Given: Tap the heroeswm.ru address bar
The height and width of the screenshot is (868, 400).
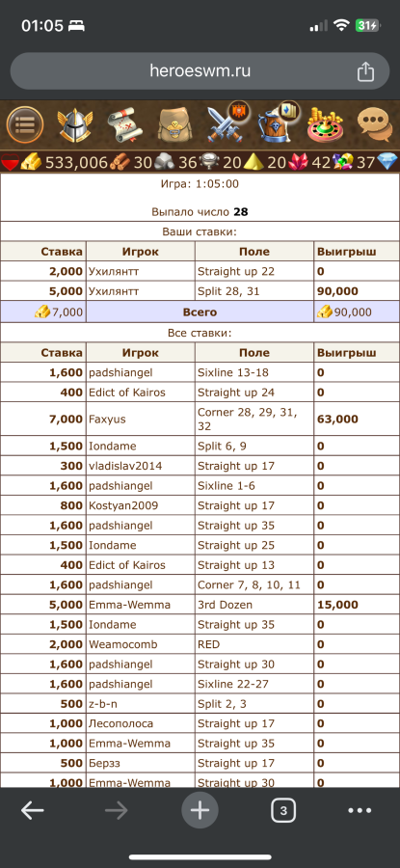Looking at the screenshot, I should [200, 70].
